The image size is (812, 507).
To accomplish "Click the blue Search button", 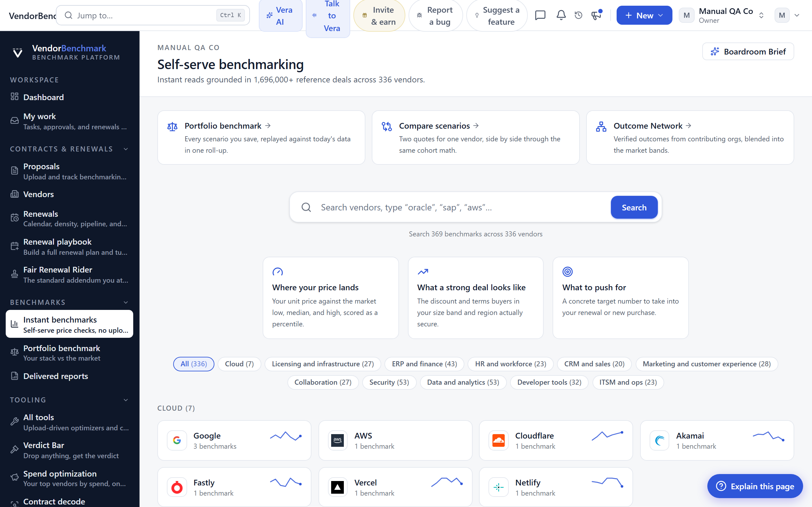I will pyautogui.click(x=634, y=207).
